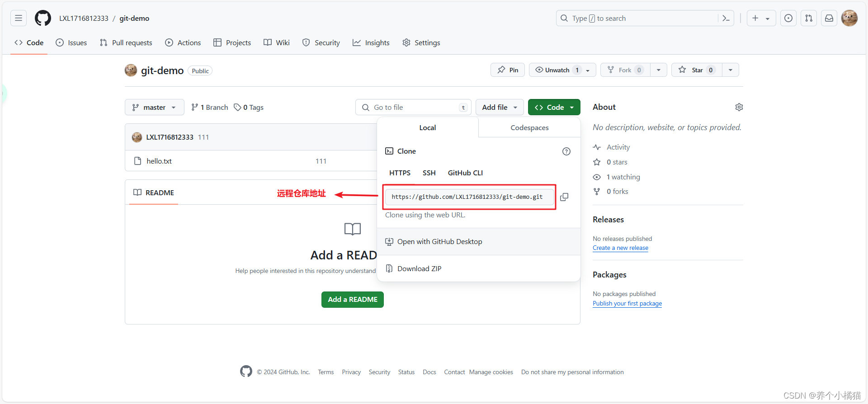Image resolution: width=868 pixels, height=404 pixels.
Task: View the 0 Tags link
Action: click(249, 107)
